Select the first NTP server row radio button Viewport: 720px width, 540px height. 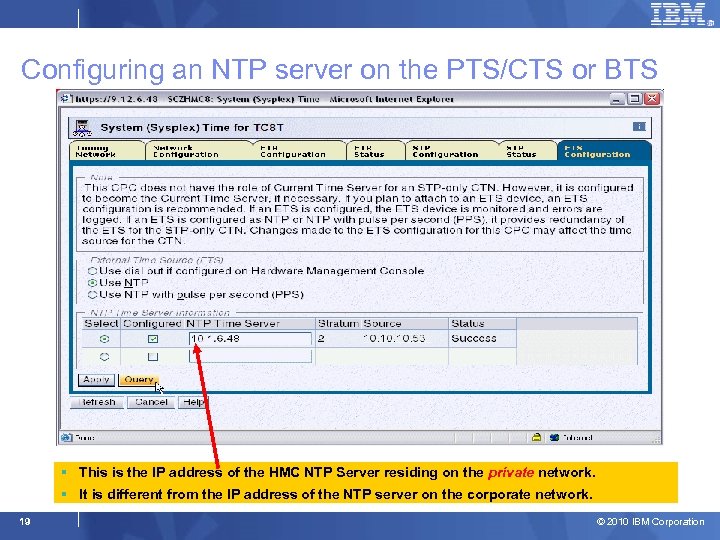click(105, 339)
